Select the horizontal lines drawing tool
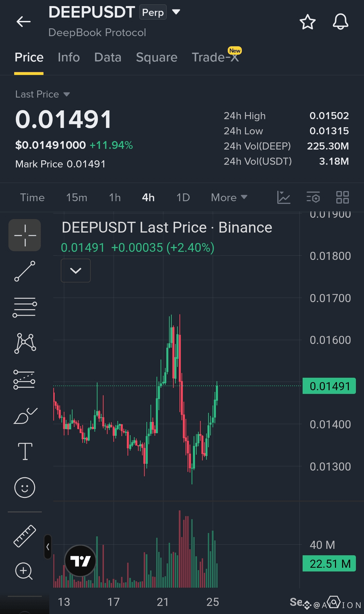The image size is (364, 614). 25,307
